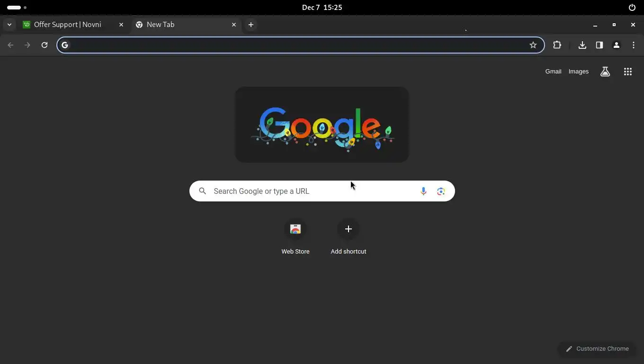Viewport: 644px width, 364px height.
Task: Open Search Labs flask icon
Action: (605, 72)
